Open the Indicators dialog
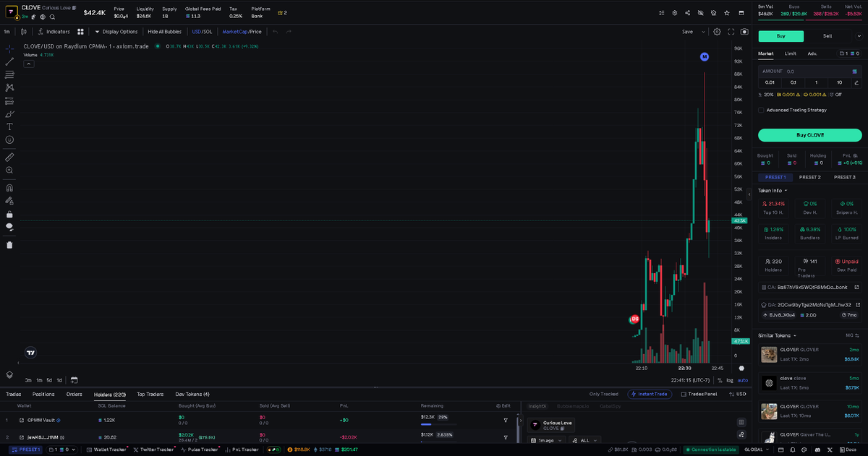868x456 pixels. pyautogui.click(x=54, y=32)
